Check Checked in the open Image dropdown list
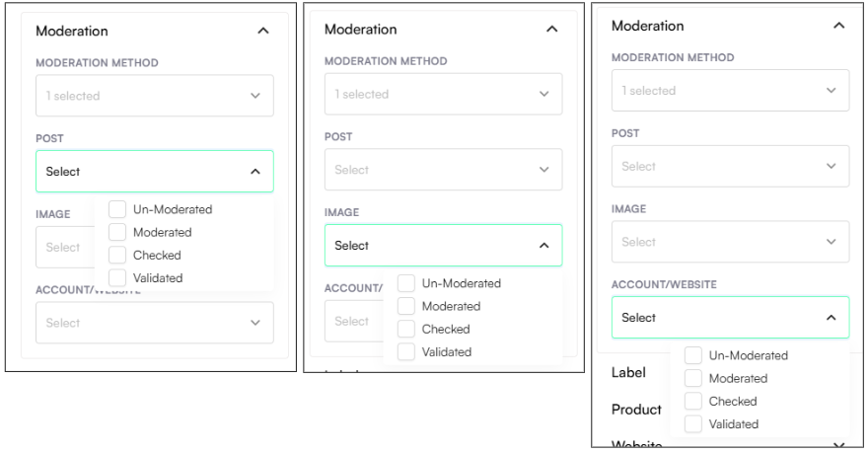 [x=406, y=329]
